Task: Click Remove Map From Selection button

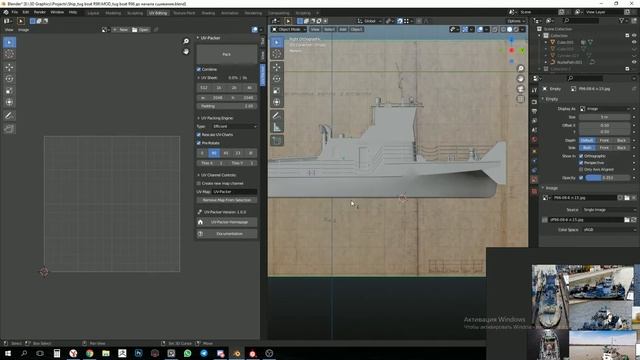Action: coord(227,200)
